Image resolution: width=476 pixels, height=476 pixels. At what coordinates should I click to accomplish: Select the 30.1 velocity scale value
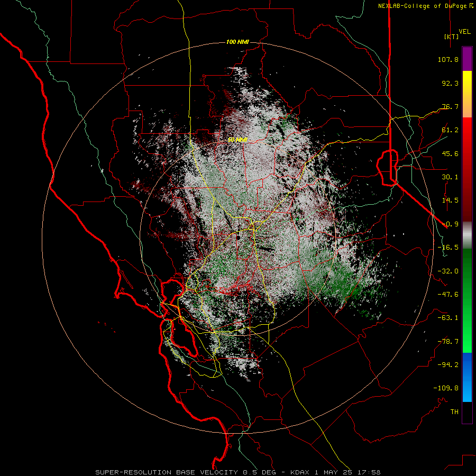[x=450, y=177]
